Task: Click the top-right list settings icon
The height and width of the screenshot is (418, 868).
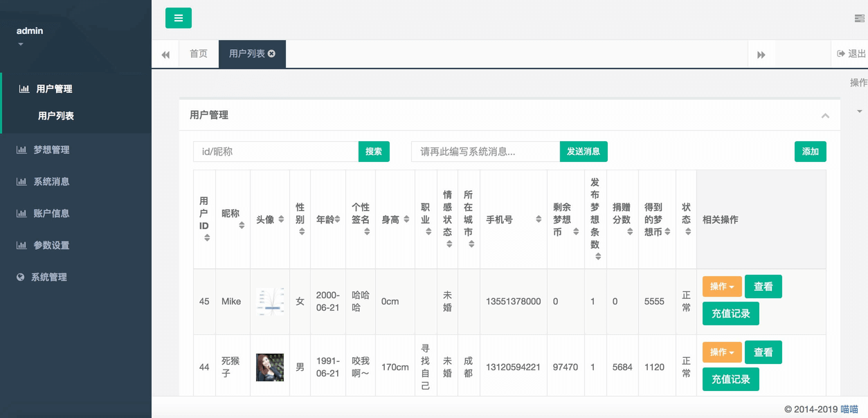Action: (859, 19)
